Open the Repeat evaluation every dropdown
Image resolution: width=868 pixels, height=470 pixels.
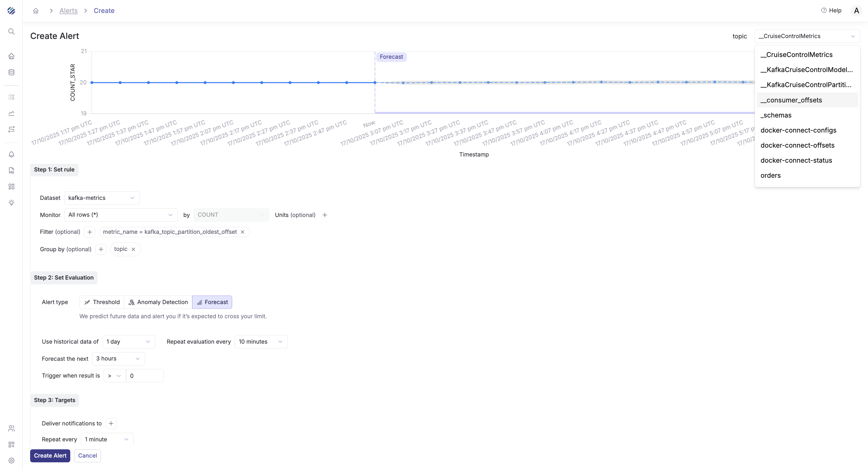click(x=261, y=342)
